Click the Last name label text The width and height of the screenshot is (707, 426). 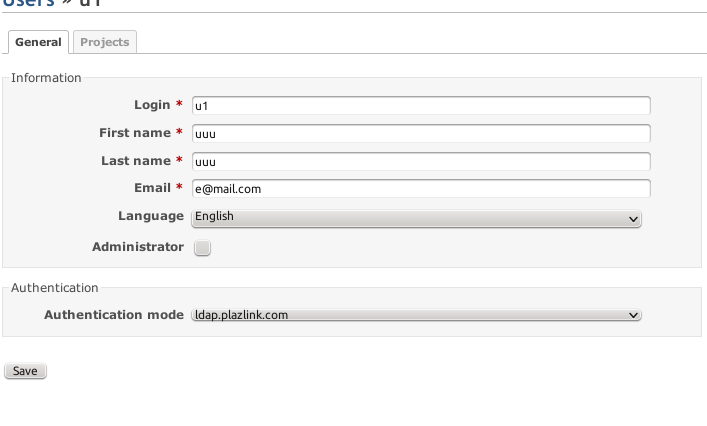pos(136,161)
